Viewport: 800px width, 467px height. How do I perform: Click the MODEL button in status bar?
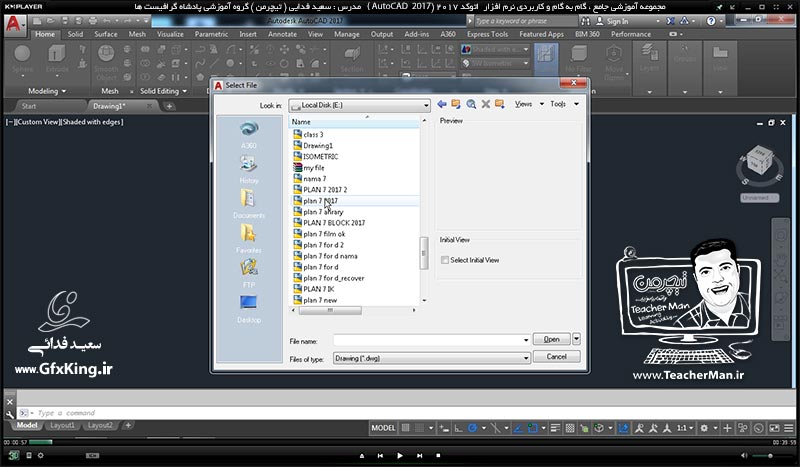click(383, 428)
